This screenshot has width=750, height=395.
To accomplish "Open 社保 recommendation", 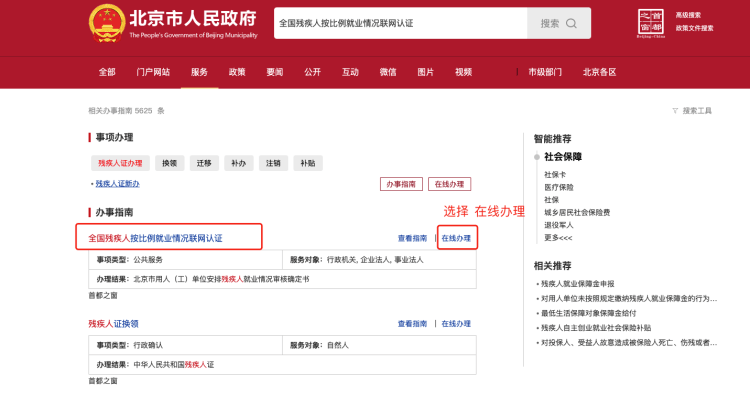I will click(x=551, y=199).
